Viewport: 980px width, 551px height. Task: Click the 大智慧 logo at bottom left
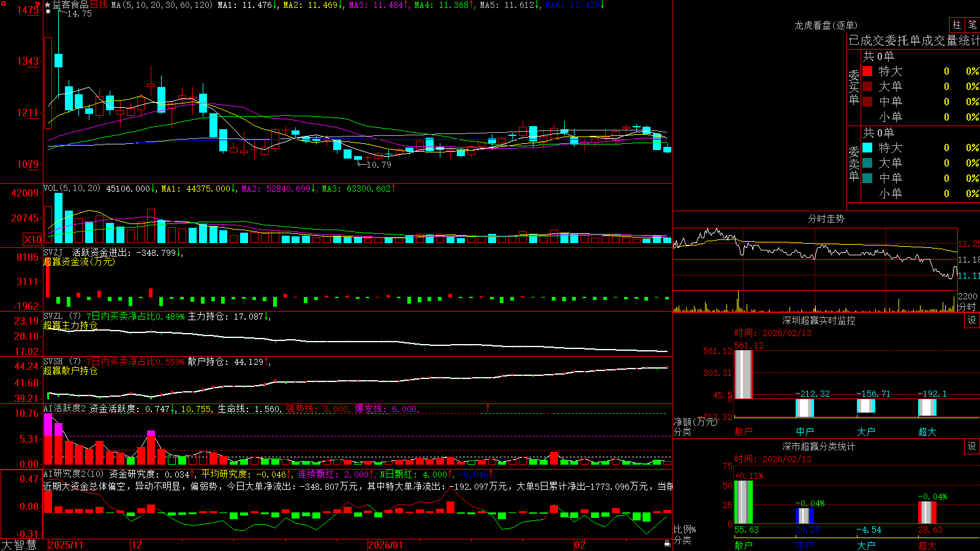coord(19,545)
